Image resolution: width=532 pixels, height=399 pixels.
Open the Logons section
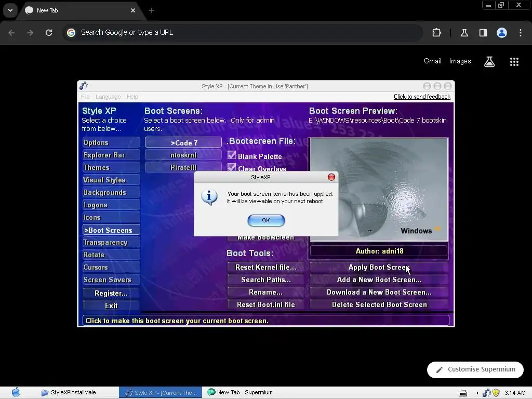[x=111, y=205]
